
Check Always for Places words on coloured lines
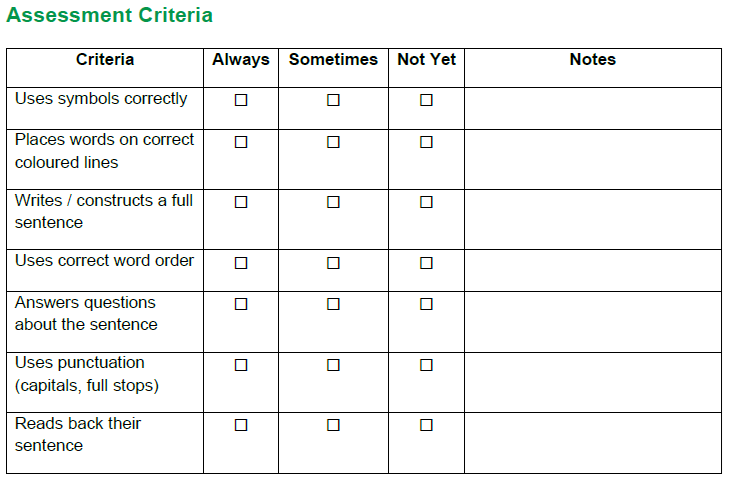pyautogui.click(x=241, y=142)
